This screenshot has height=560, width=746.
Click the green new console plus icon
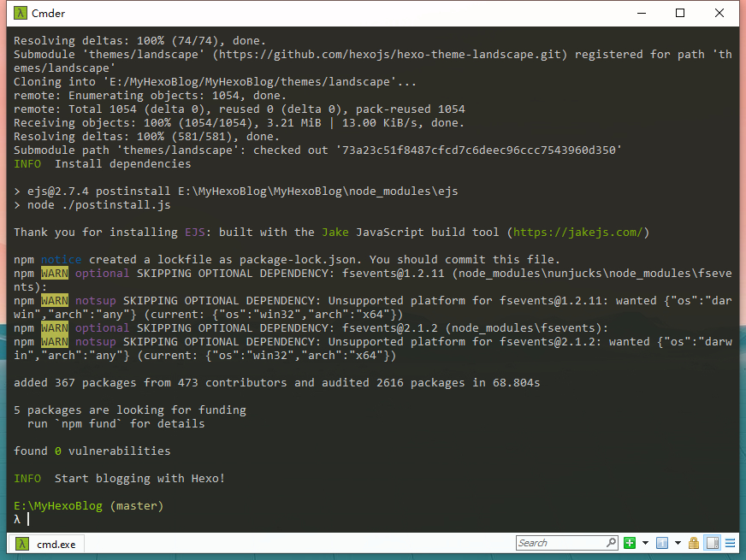[630, 543]
